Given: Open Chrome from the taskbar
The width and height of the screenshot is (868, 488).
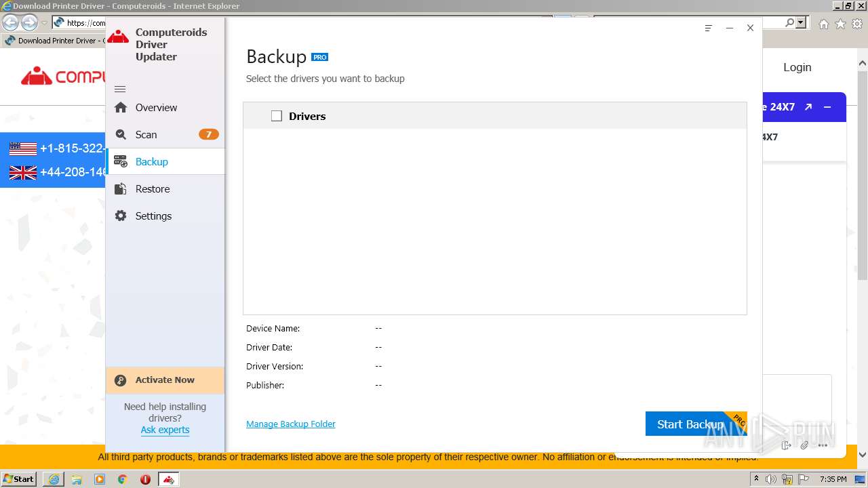Looking at the screenshot, I should 123,479.
